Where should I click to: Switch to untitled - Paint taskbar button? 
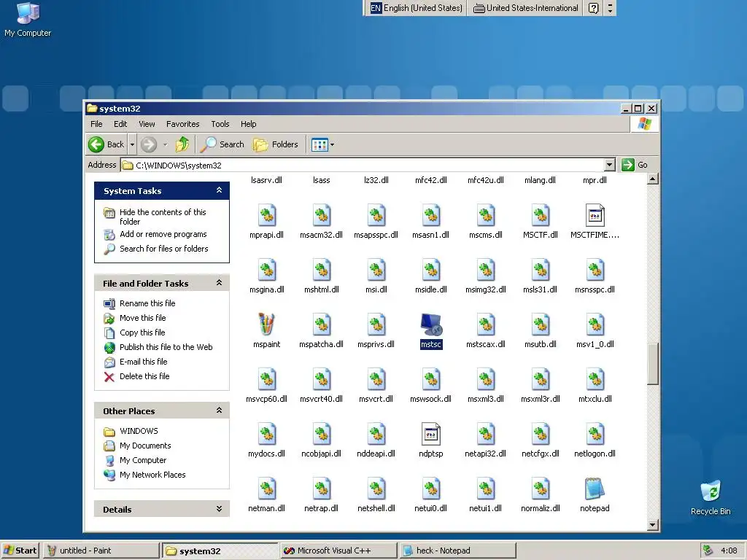(101, 551)
